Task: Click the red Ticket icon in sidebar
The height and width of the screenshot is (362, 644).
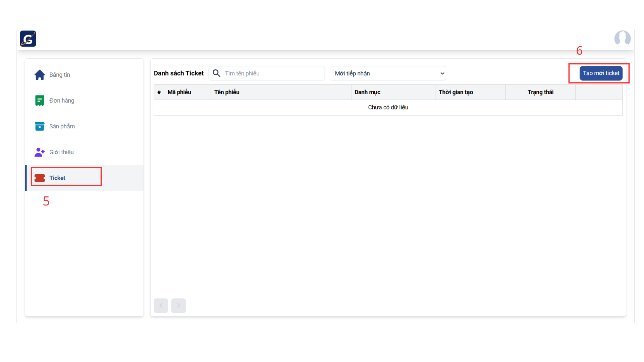Action: pos(40,178)
